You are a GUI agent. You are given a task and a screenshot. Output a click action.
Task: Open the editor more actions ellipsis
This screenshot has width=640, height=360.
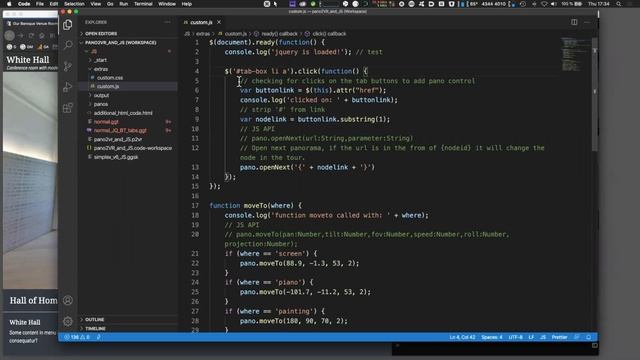(587, 22)
